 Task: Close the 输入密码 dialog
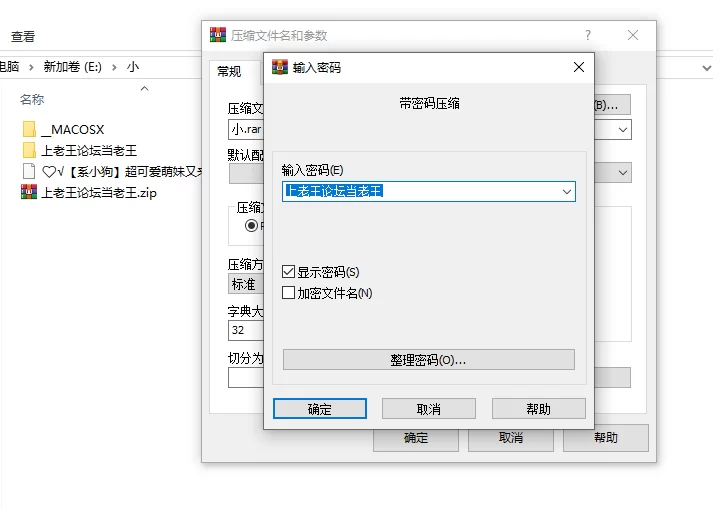tap(579, 67)
